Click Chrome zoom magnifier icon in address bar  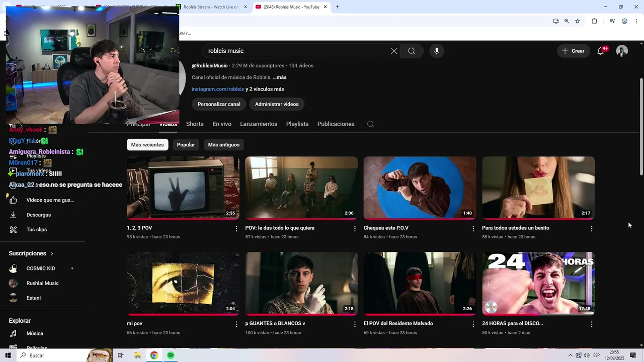pyautogui.click(x=567, y=21)
